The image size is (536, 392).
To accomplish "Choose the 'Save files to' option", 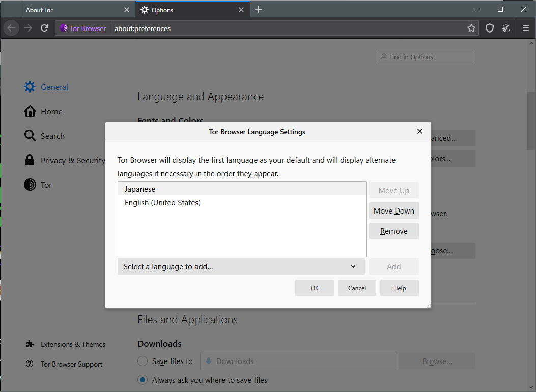I will point(143,361).
